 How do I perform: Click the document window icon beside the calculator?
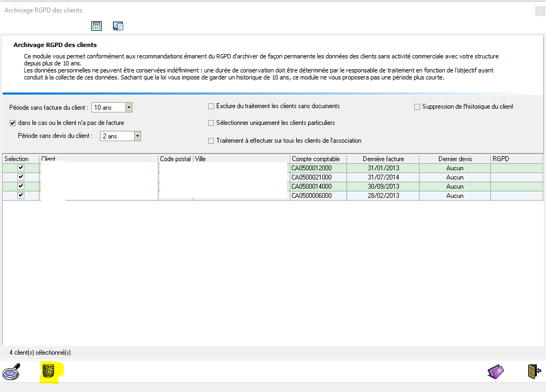point(118,26)
